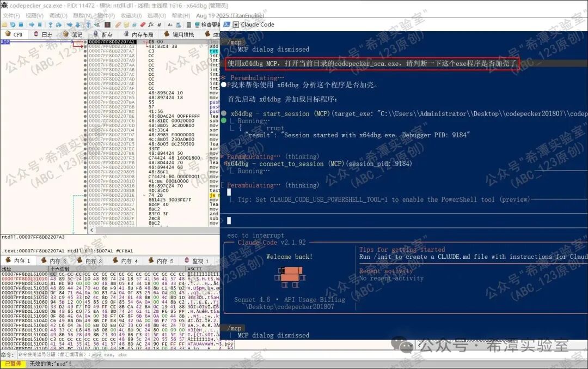Select the 内存 5 memory dump tab
588x369 pixels.
point(166,260)
